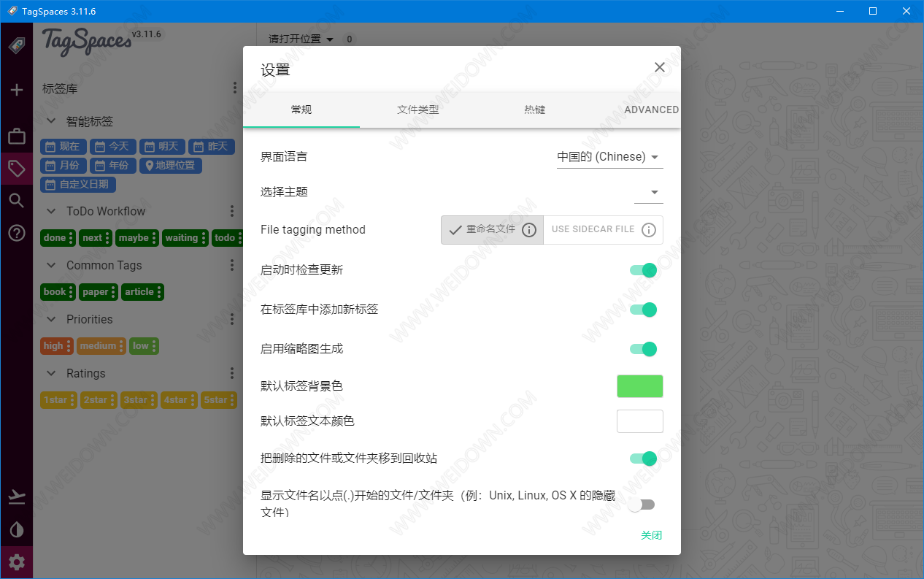Click the done tag
Screen dimensions: 924x579
point(58,238)
